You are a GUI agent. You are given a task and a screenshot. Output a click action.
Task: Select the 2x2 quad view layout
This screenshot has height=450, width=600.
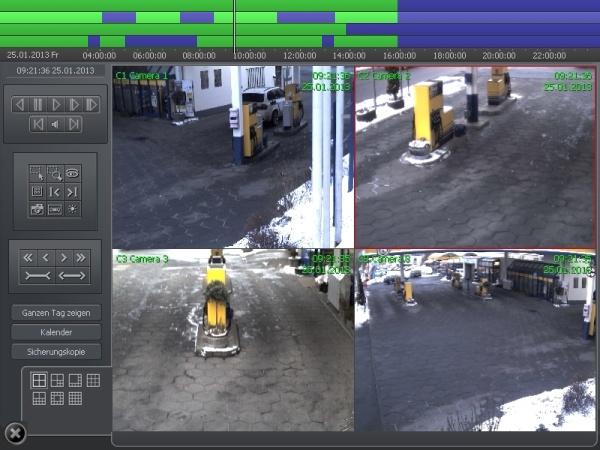[x=39, y=380]
